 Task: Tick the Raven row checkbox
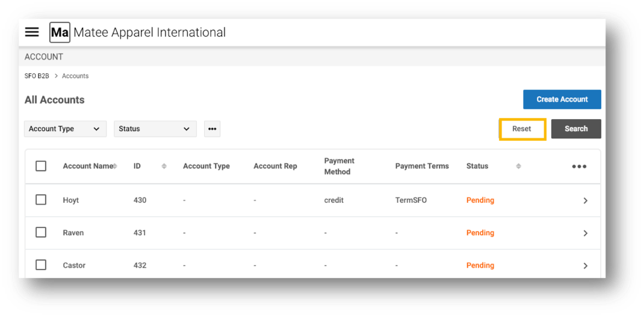pyautogui.click(x=41, y=232)
